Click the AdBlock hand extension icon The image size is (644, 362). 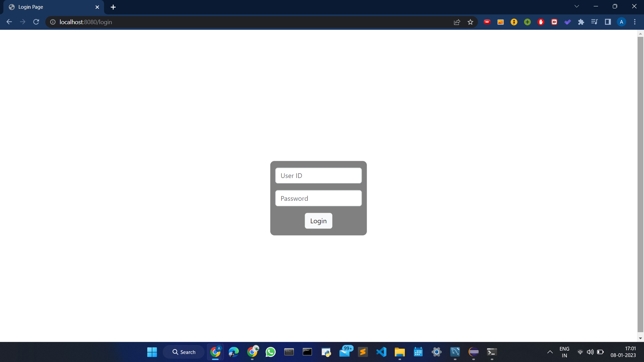[541, 22]
